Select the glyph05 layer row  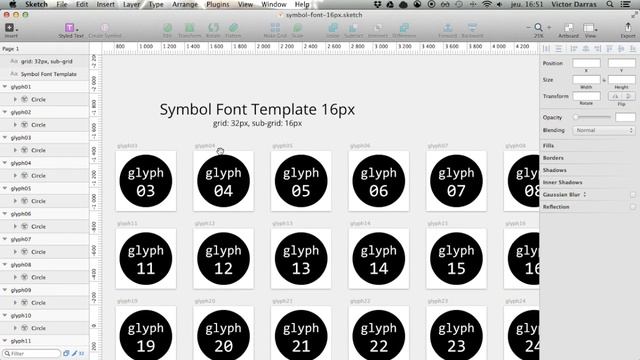point(44,188)
